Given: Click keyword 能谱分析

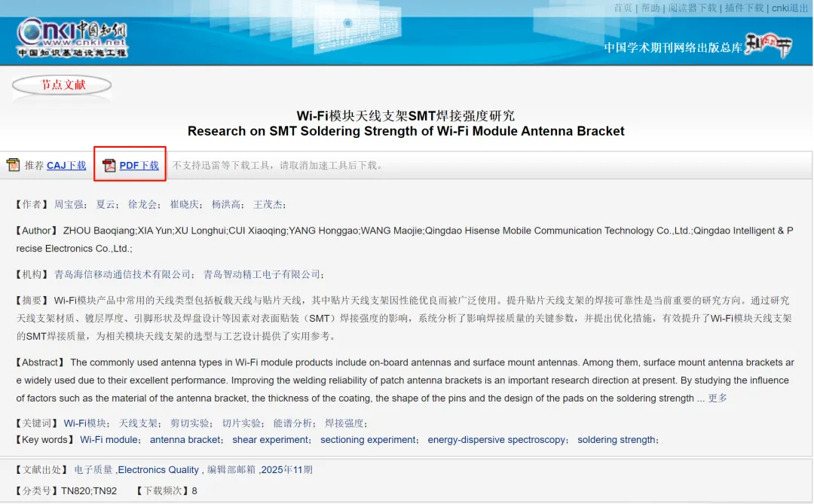Looking at the screenshot, I should coord(292,423).
